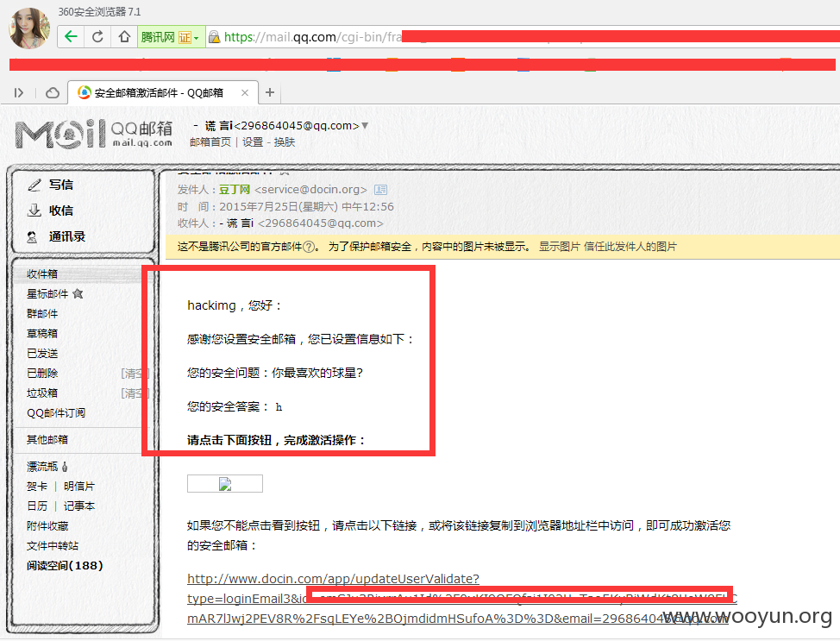
Task: Click the 通讯录 person icon
Action: click(32, 236)
